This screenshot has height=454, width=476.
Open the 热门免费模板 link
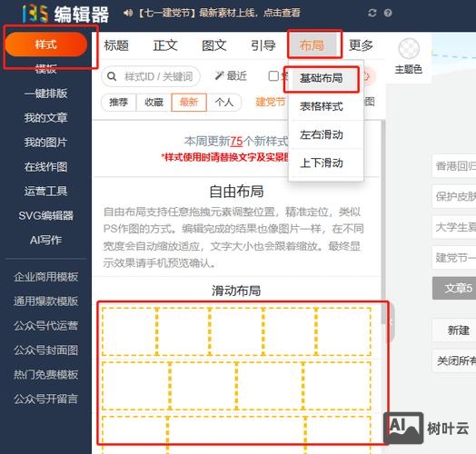[x=45, y=375]
